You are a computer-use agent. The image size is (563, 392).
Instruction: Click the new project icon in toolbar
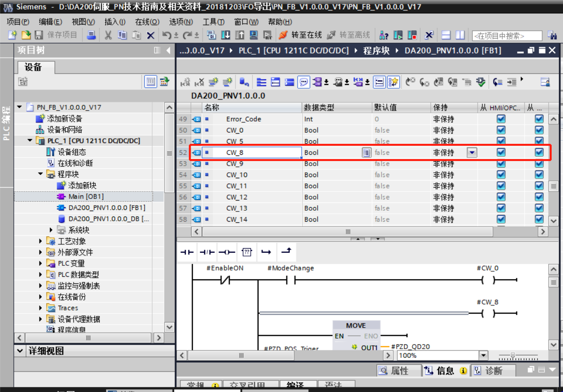[x=13, y=35]
